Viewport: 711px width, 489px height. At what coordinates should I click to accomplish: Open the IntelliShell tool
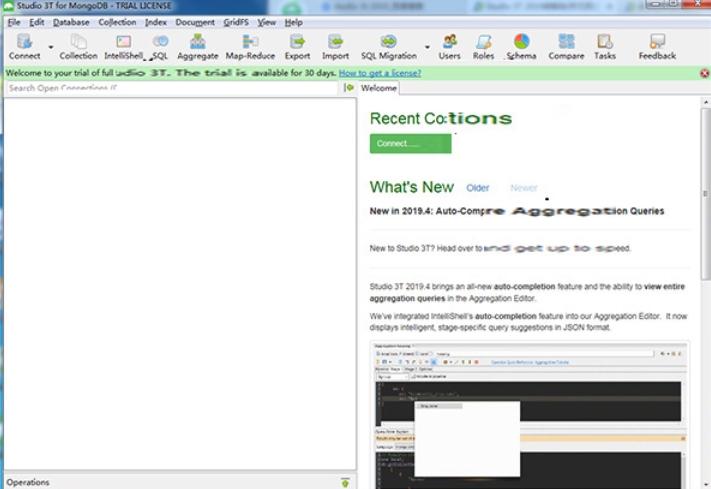(x=123, y=46)
